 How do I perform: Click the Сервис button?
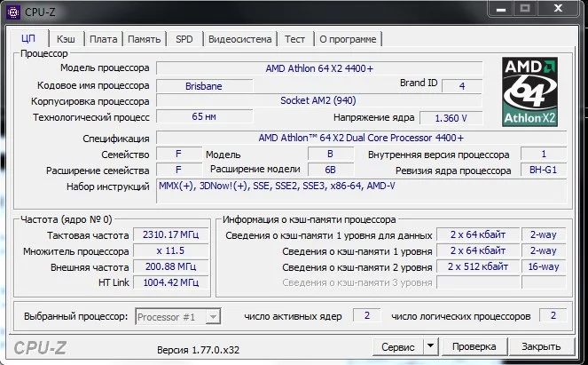pos(396,346)
